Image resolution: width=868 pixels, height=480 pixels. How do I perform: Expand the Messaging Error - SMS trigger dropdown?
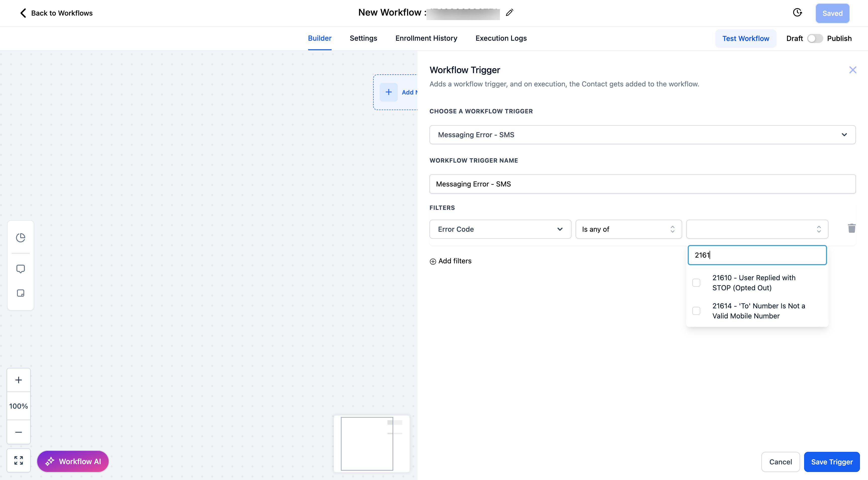(x=642, y=135)
